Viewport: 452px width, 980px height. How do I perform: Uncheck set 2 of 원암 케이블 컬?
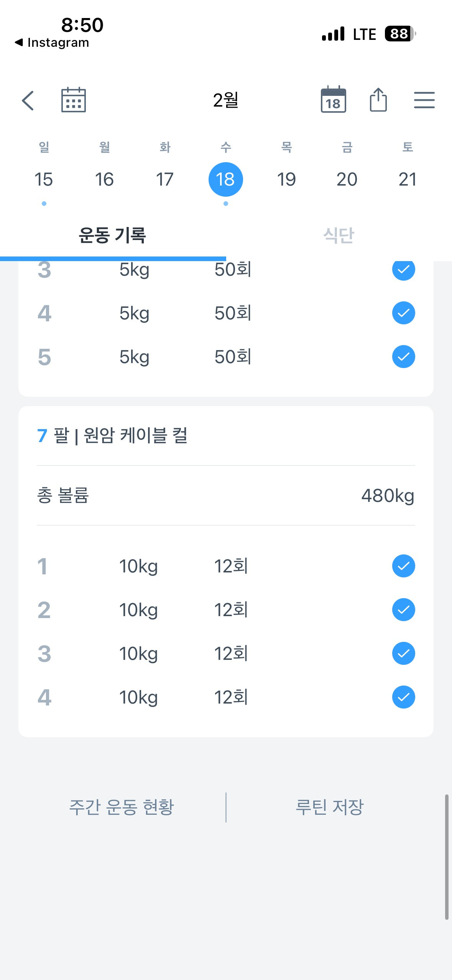403,610
